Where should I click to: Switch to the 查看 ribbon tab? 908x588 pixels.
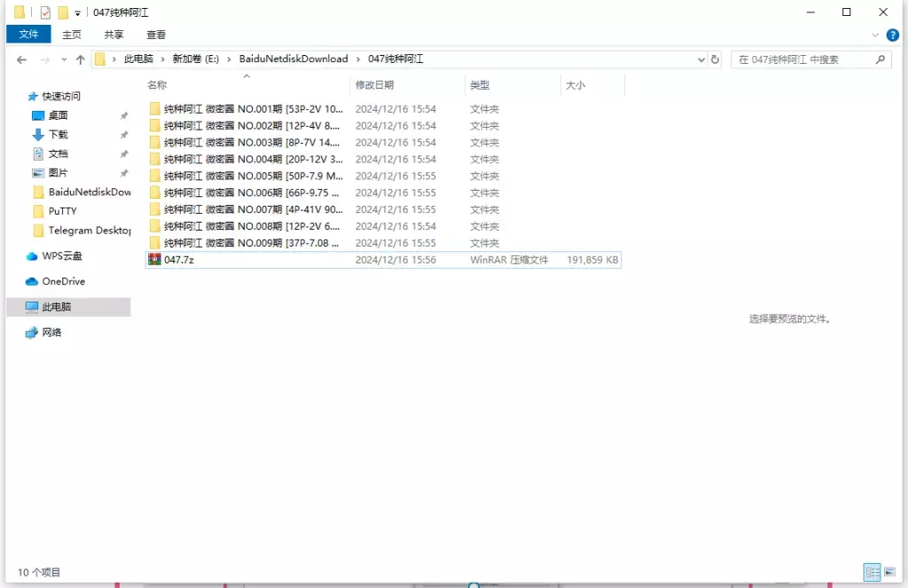pos(155,35)
